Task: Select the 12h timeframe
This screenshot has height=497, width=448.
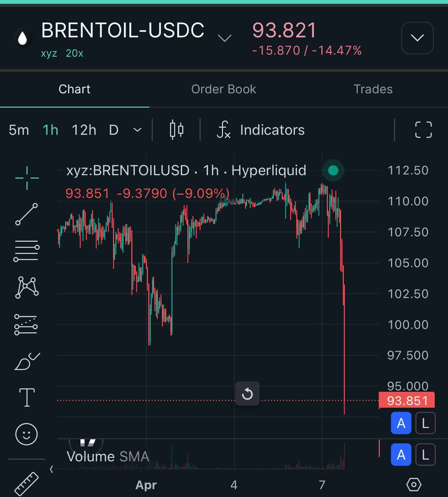Action: pyautogui.click(x=84, y=130)
